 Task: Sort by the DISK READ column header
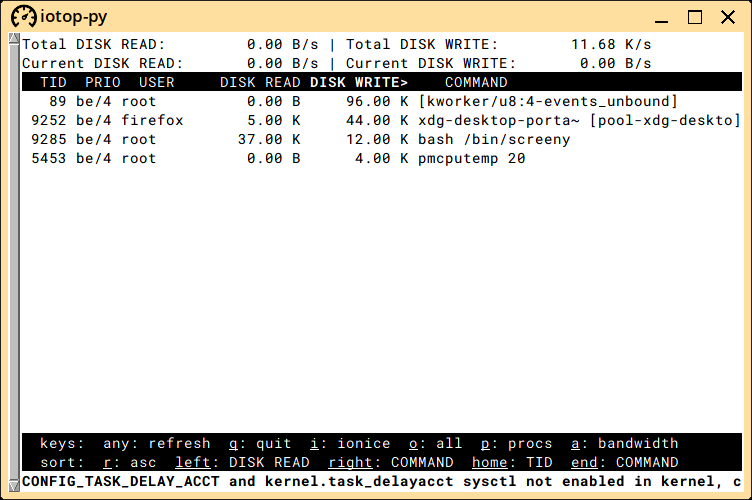click(260, 82)
